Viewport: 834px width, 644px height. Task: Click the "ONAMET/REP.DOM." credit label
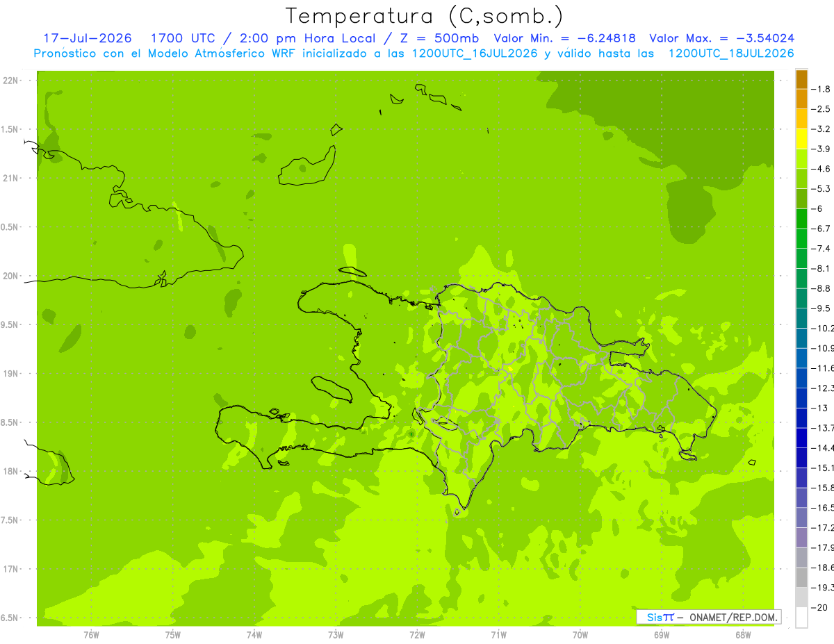tap(733, 617)
